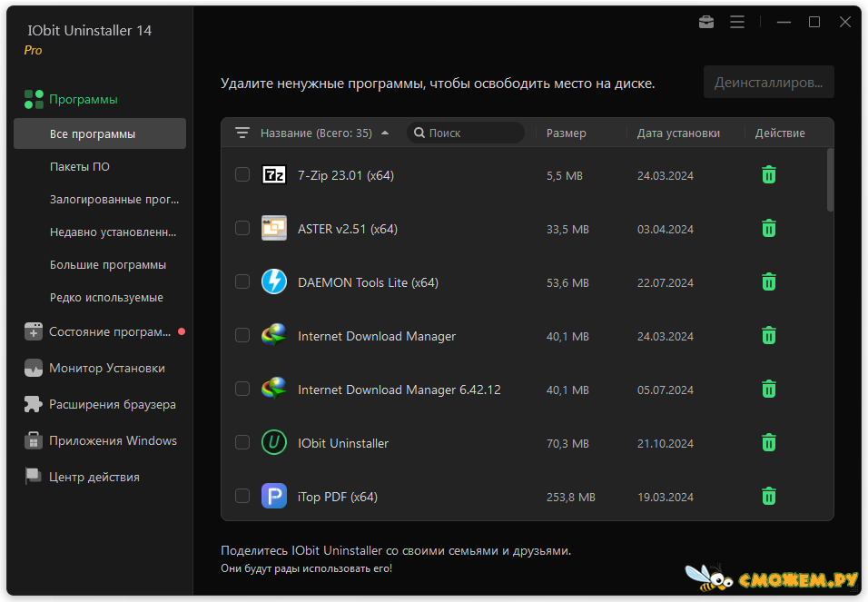Click the 21.10.2024 install date
The width and height of the screenshot is (868, 602).
666,444
